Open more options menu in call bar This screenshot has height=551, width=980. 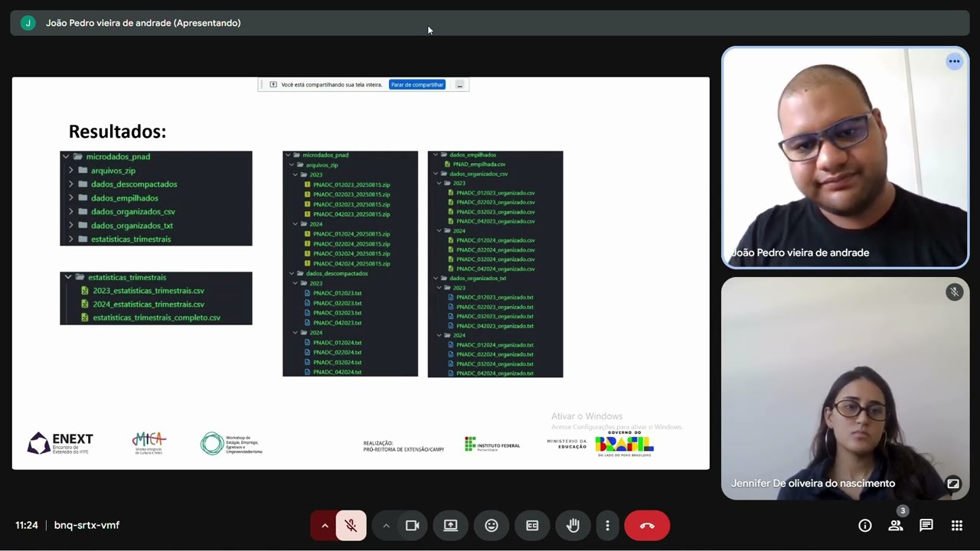(x=607, y=525)
